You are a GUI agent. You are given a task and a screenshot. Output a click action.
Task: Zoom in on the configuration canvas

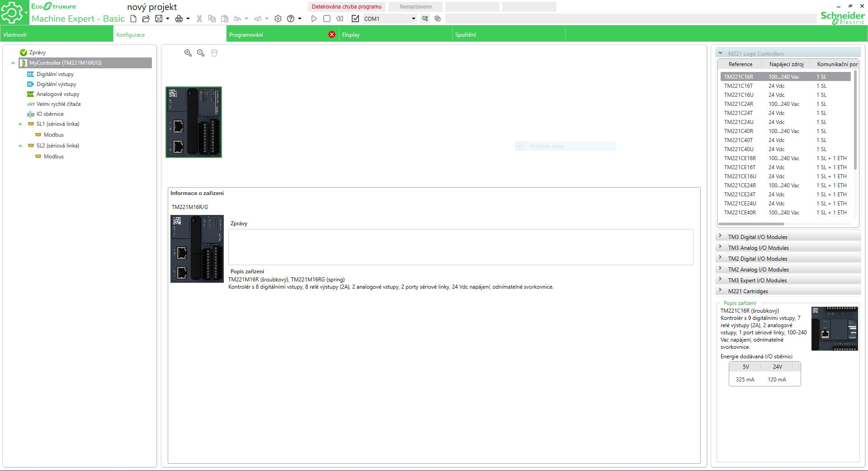188,53
